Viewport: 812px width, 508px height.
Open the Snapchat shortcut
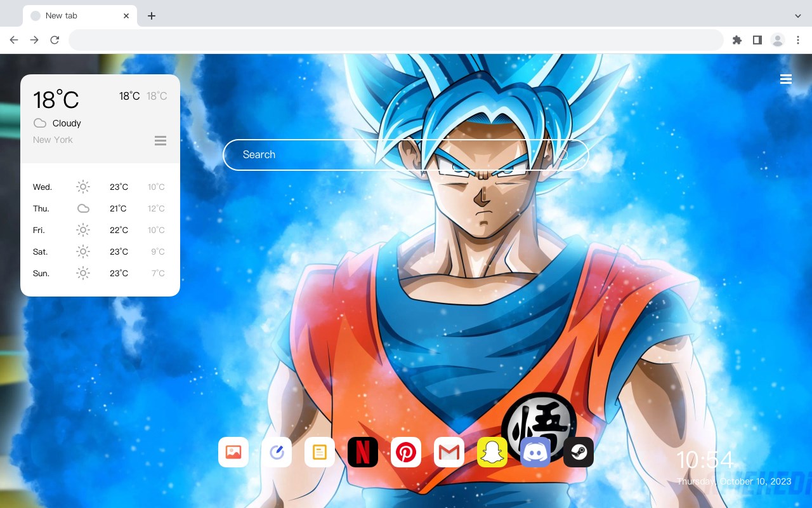[492, 452]
